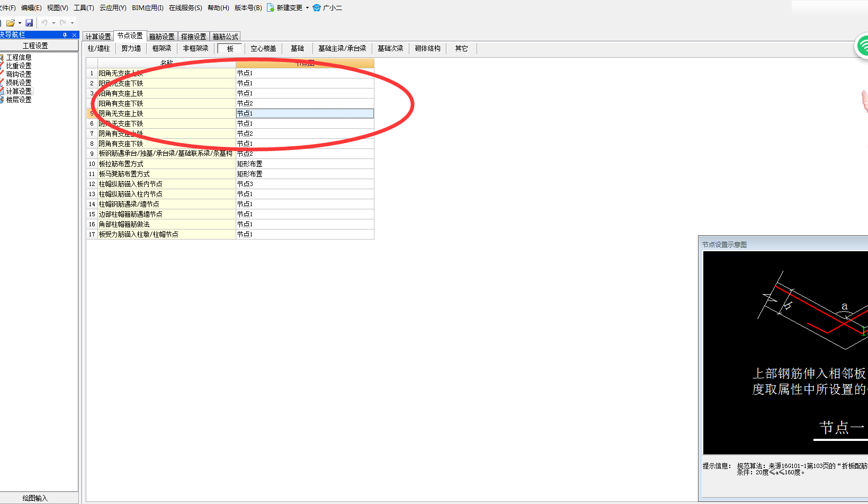Switch to the 节点设置 tab

click(130, 36)
